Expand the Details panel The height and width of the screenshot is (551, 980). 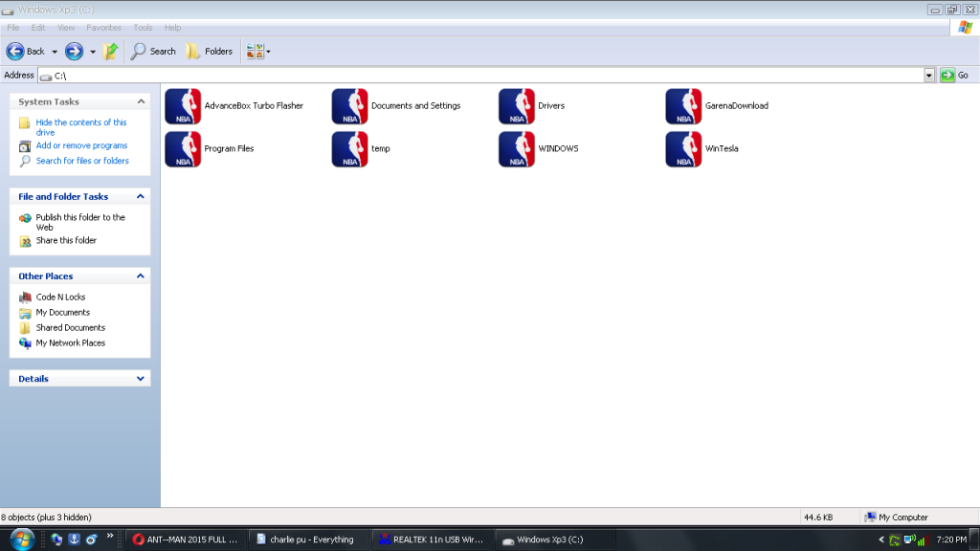point(142,379)
